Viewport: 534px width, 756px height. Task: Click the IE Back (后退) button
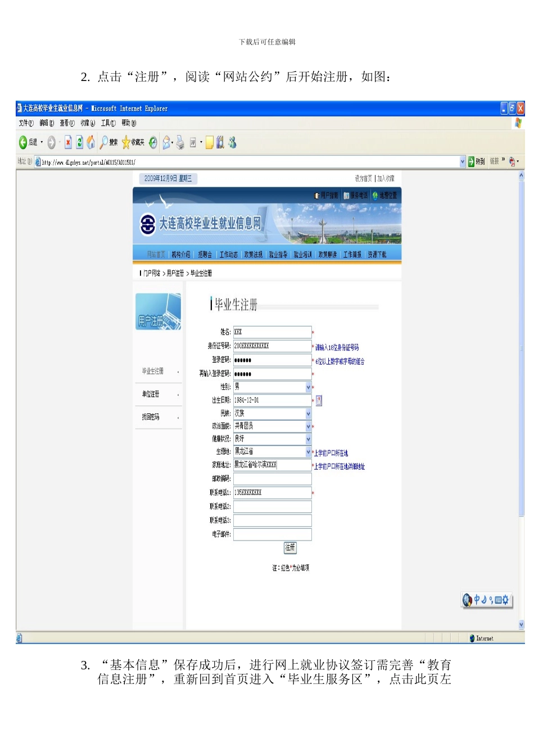(28, 142)
